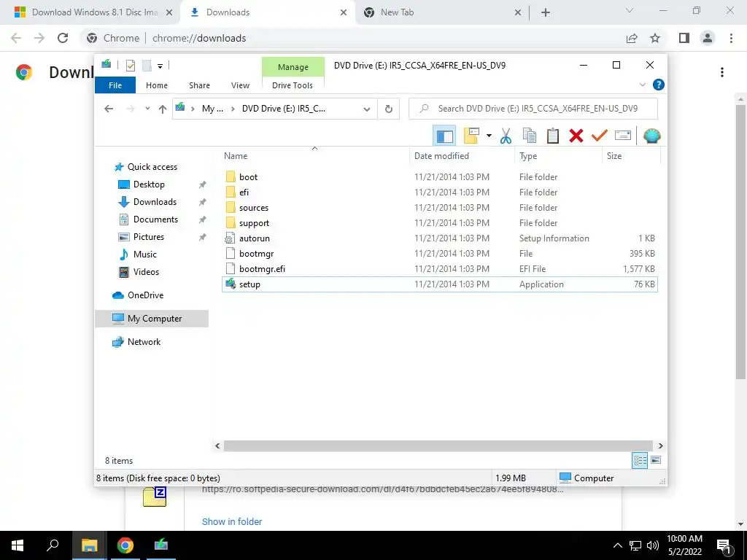This screenshot has height=560, width=747.
Task: Open Customize Quick Access Toolbar dropdown
Action: (160, 66)
